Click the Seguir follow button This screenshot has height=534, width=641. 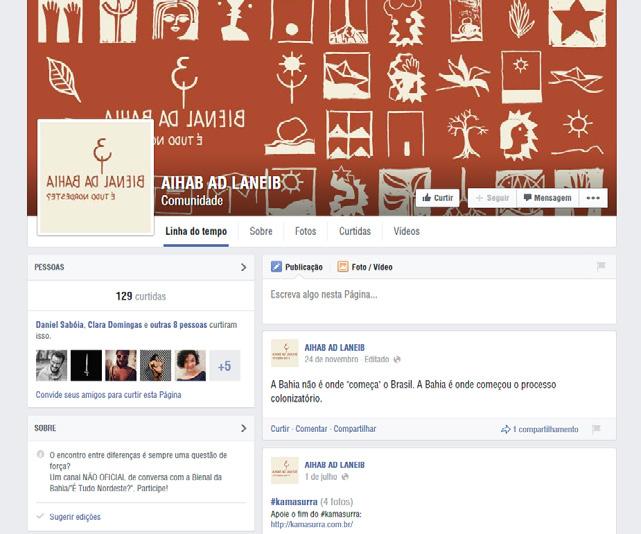pos(492,198)
